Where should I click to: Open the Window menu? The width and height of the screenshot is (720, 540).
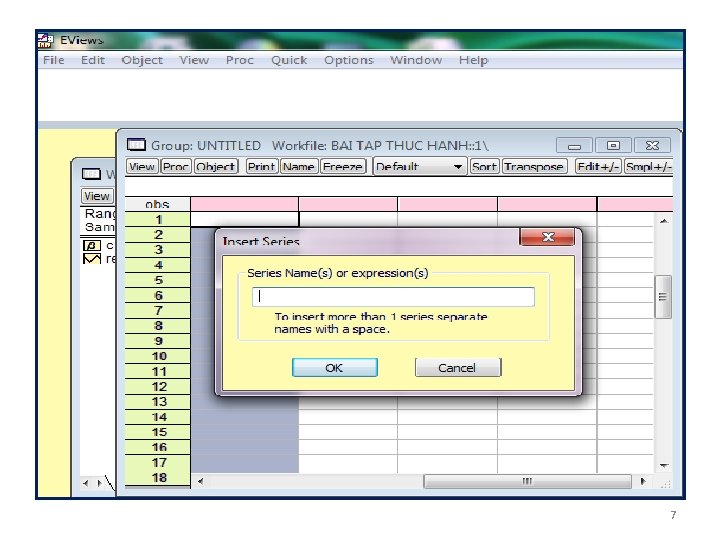(416, 60)
